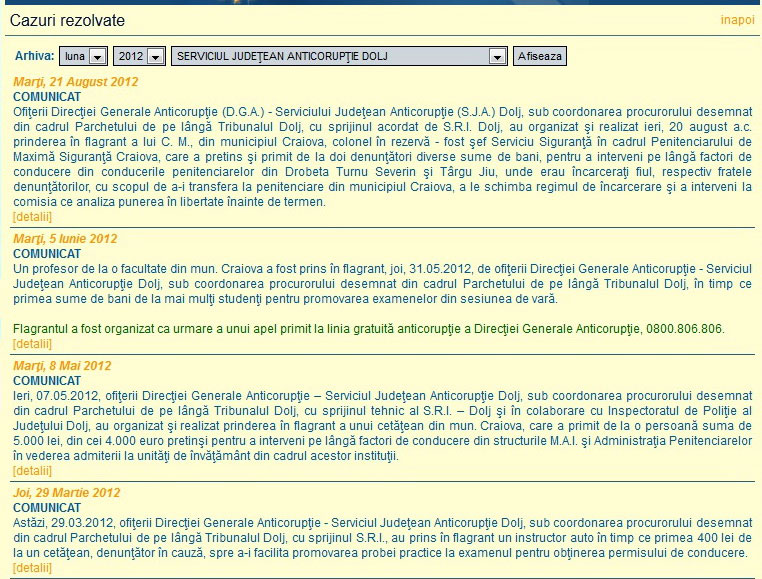Open the [detalii] link for the 5 Iunie 2012 entry
This screenshot has height=579, width=762.
pyautogui.click(x=32, y=344)
